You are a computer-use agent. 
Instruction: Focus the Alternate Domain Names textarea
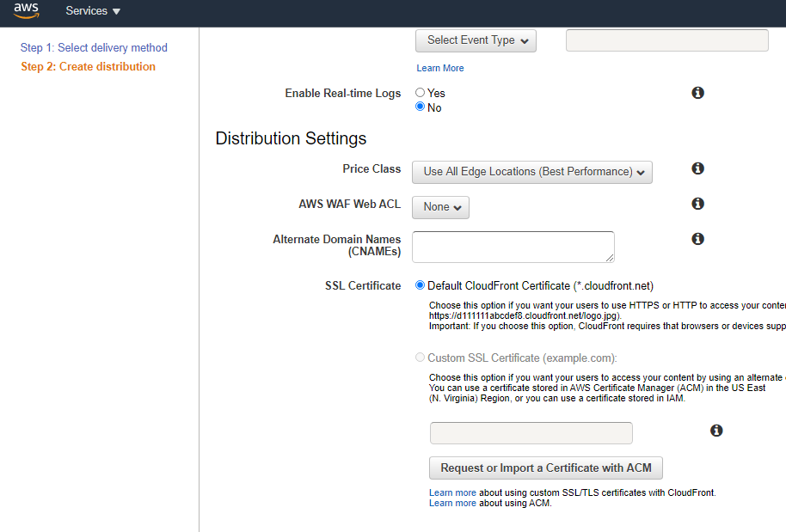point(513,247)
